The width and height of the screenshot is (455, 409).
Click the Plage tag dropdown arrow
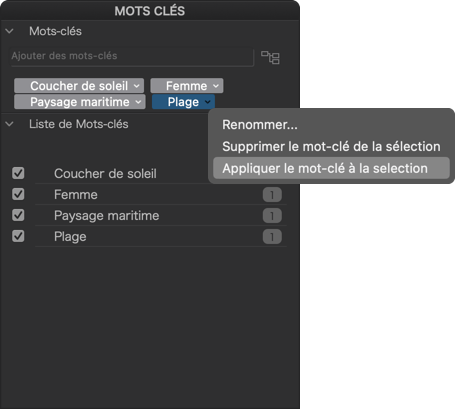click(208, 102)
